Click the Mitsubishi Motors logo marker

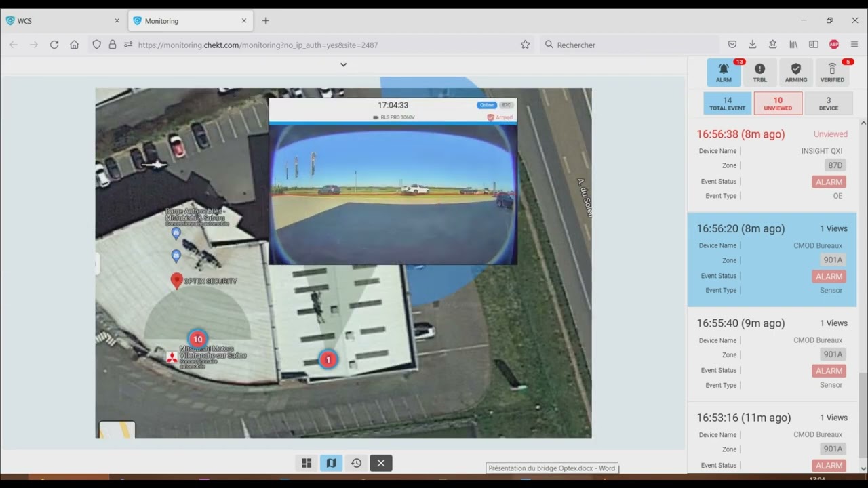tap(172, 357)
